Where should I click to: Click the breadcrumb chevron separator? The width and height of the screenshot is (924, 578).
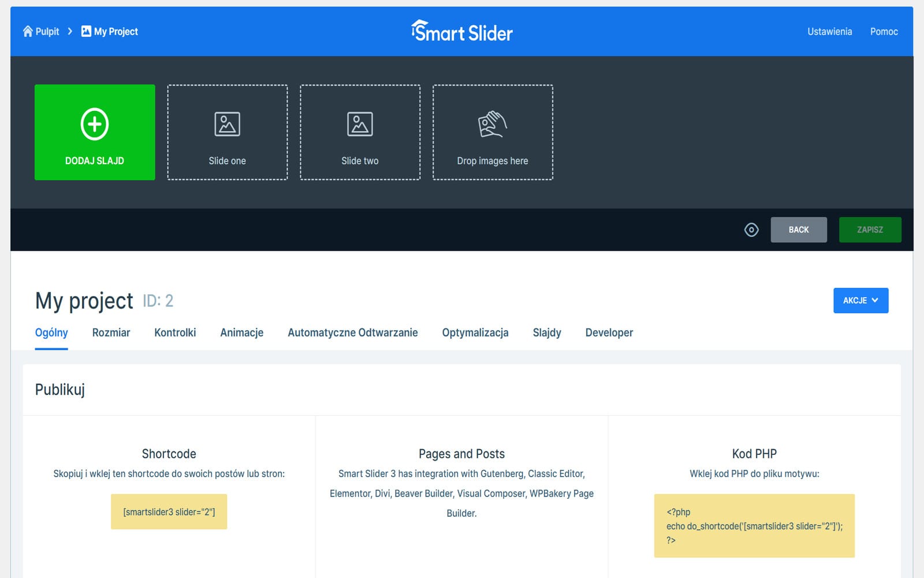point(70,31)
